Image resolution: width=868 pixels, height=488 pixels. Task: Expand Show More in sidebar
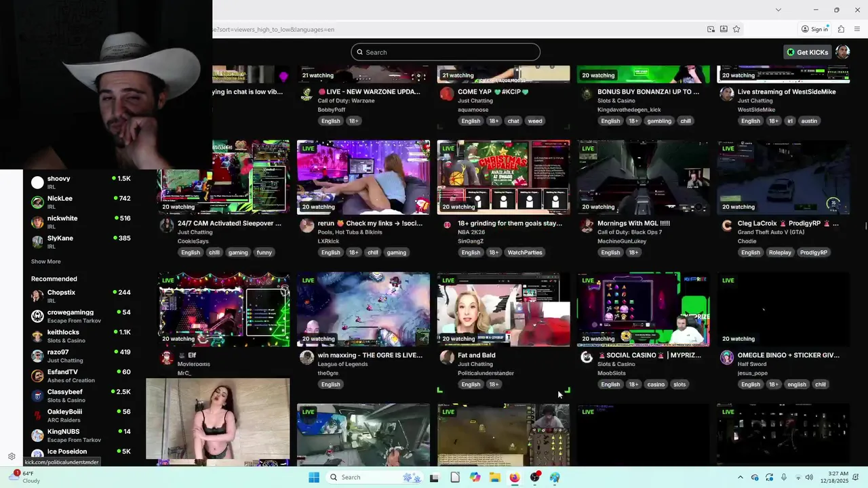[45, 262]
